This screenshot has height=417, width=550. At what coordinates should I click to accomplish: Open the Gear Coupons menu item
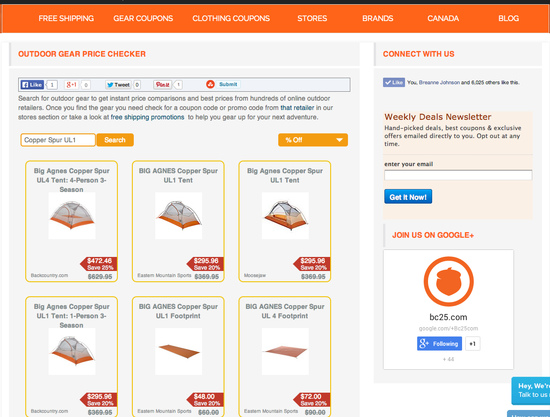[143, 18]
